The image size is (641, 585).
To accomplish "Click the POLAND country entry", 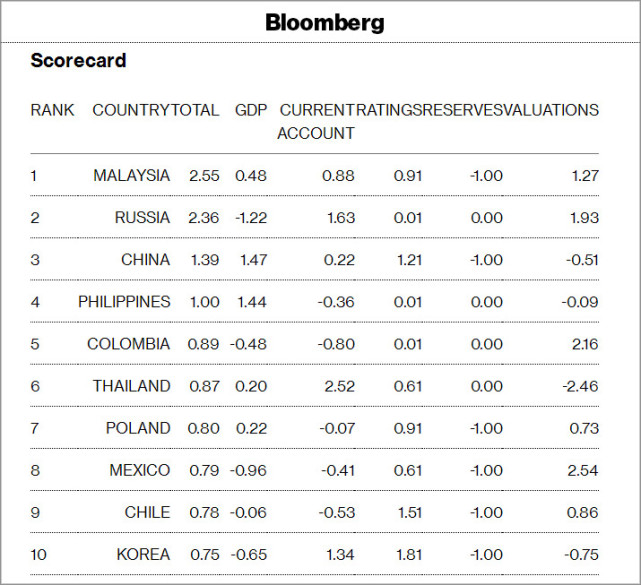I will [x=138, y=428].
